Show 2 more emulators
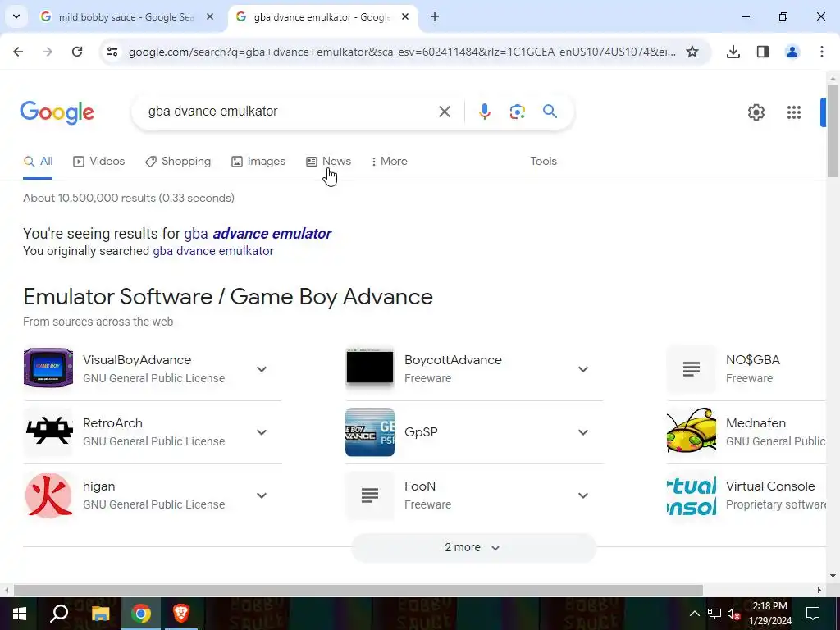Screen dimensions: 840x630 click(x=473, y=547)
